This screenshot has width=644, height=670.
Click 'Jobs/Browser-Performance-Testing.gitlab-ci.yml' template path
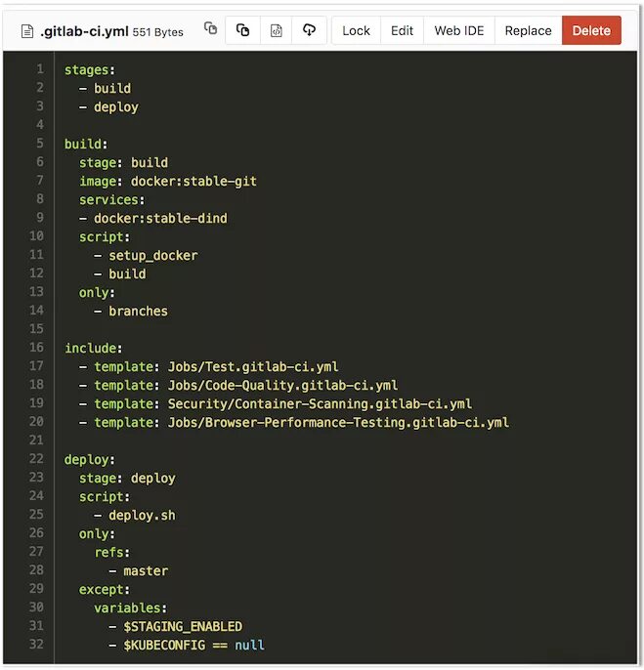tap(338, 423)
